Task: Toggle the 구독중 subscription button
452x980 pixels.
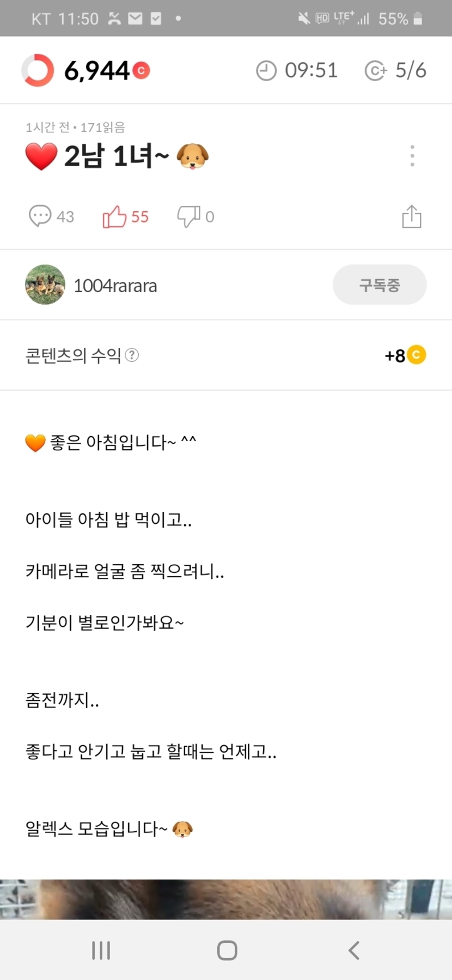Action: pos(380,285)
